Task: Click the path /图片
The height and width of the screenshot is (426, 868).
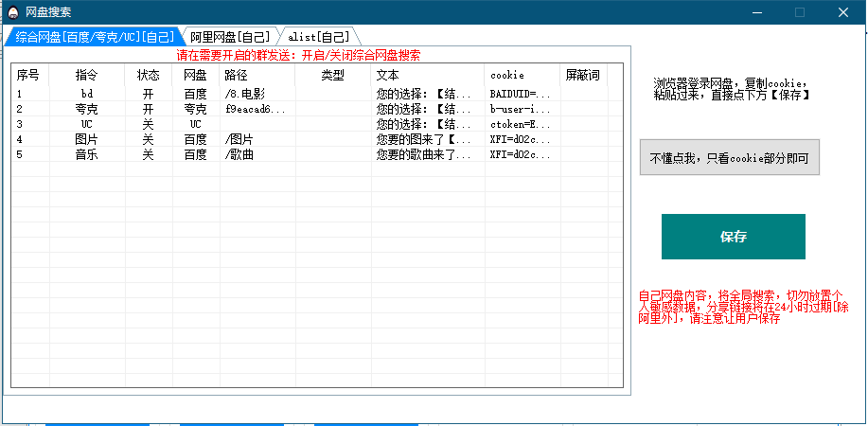Action: tap(257, 139)
